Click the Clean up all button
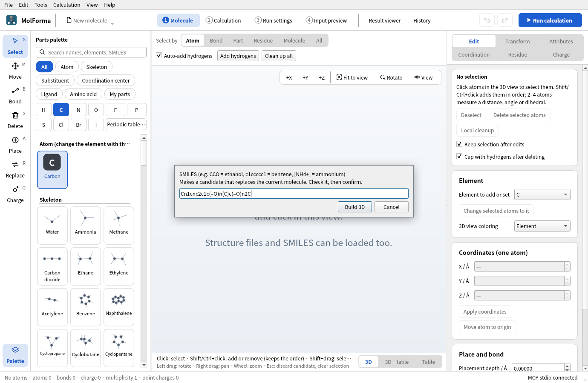Screen dimensions: 588x383 coord(279,56)
